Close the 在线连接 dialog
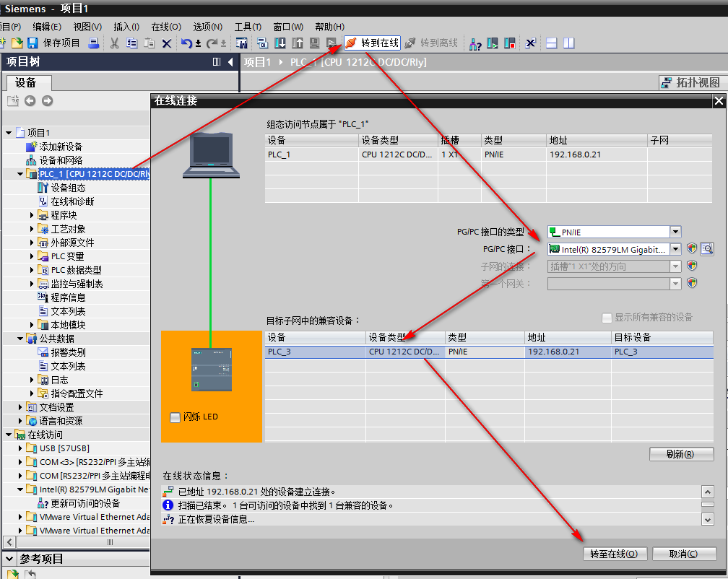 coord(719,100)
